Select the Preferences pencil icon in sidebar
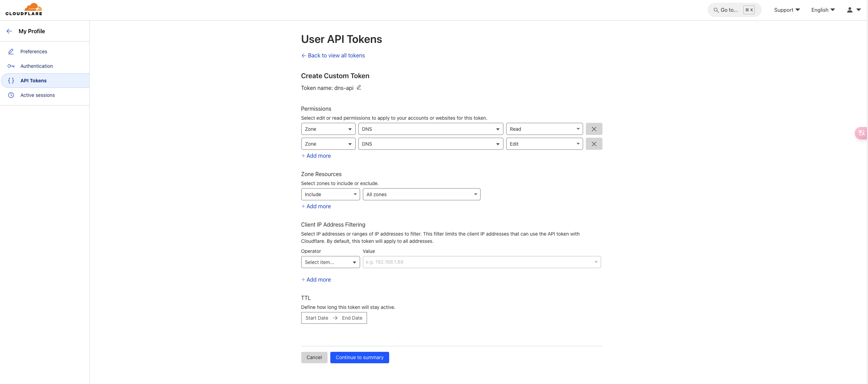The height and width of the screenshot is (384, 868). [x=11, y=51]
